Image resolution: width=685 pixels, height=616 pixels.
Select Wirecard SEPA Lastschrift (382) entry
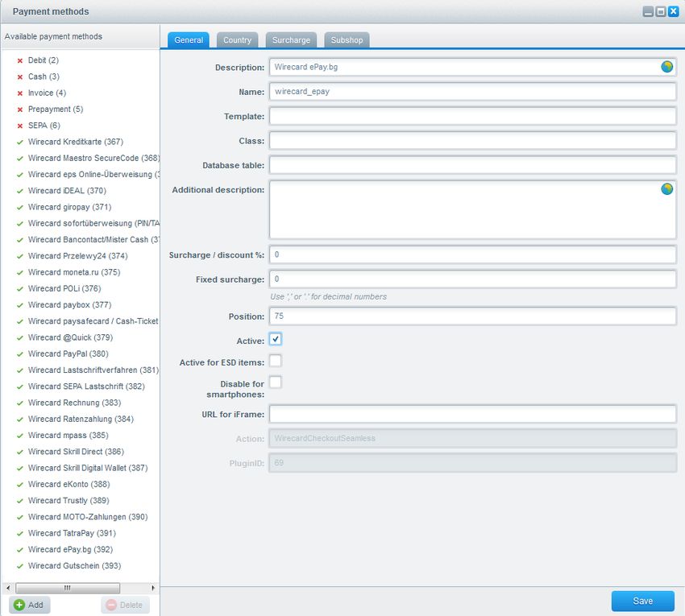coord(86,387)
